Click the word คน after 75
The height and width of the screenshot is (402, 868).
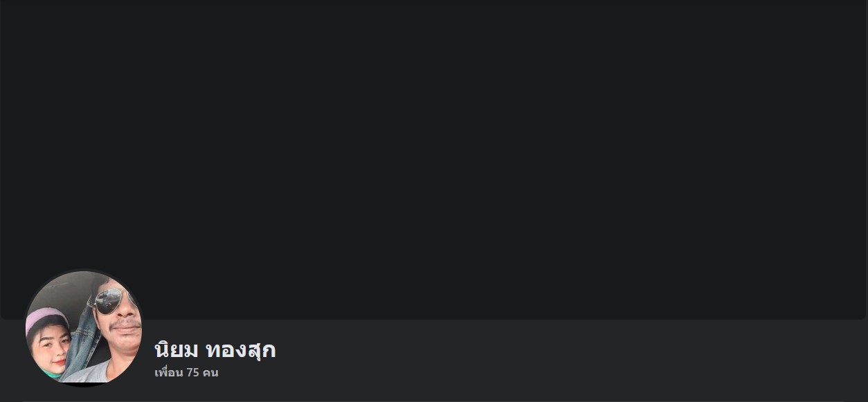pos(210,372)
